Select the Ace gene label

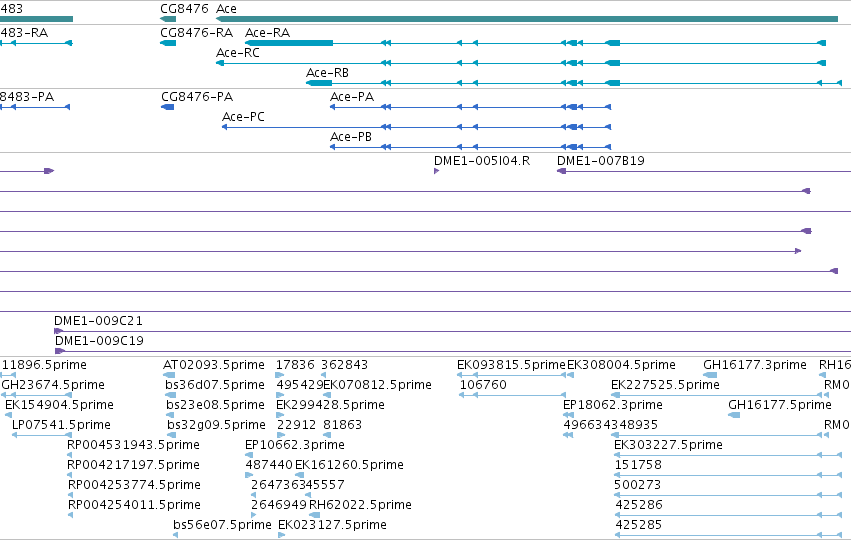(x=226, y=9)
